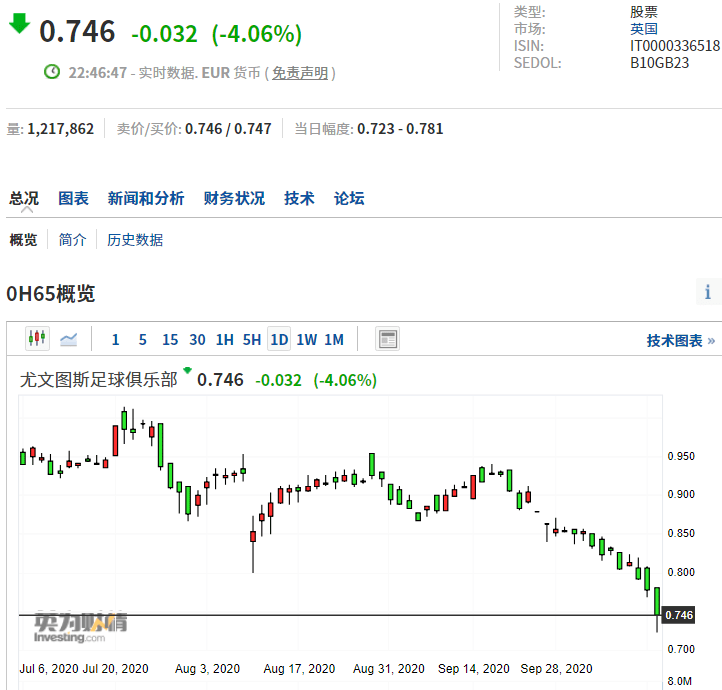Open the 免责声明 disclaimer link
722x690 pixels.
tap(300, 73)
